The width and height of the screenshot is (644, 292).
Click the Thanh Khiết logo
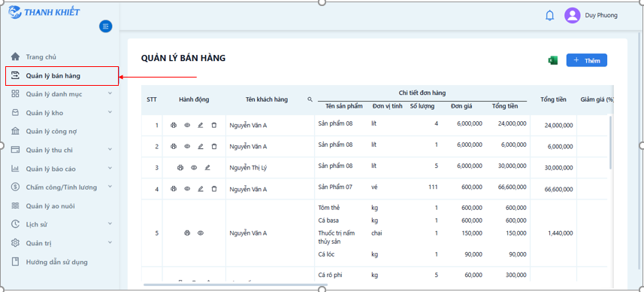pos(44,12)
